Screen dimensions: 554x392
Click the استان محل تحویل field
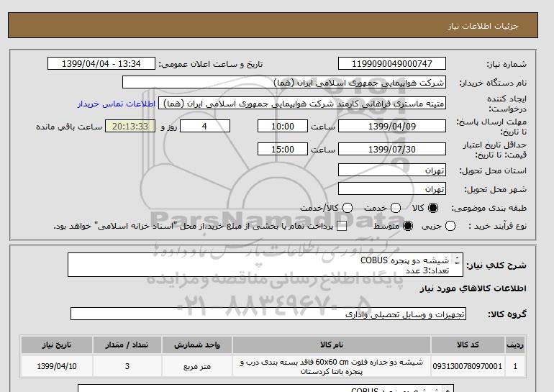point(392,170)
